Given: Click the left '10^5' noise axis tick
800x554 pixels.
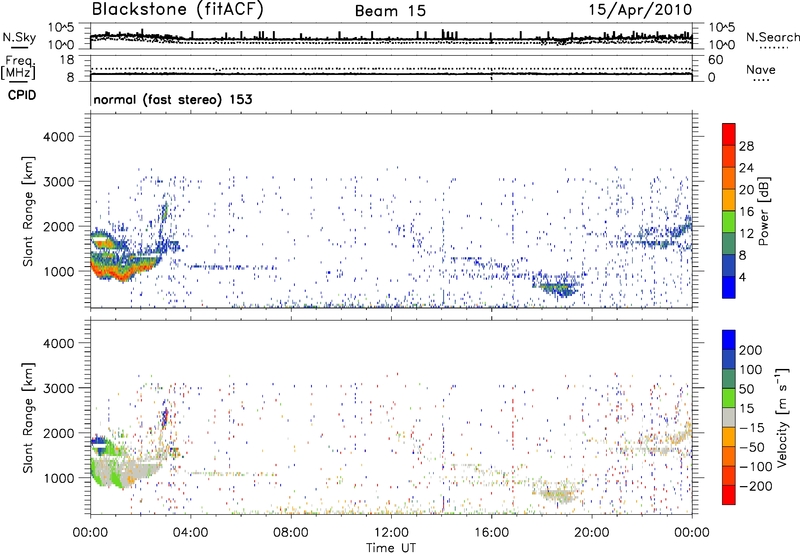Looking at the screenshot, I should click(61, 27).
